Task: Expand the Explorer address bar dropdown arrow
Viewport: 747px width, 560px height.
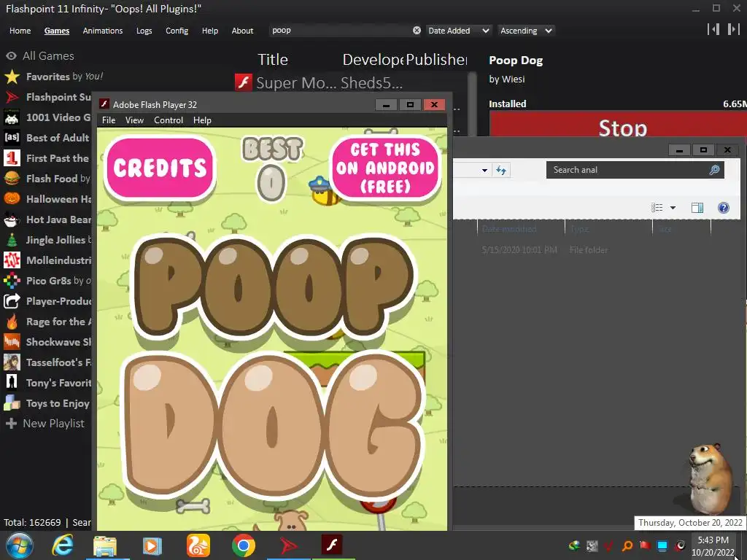Action: (484, 170)
